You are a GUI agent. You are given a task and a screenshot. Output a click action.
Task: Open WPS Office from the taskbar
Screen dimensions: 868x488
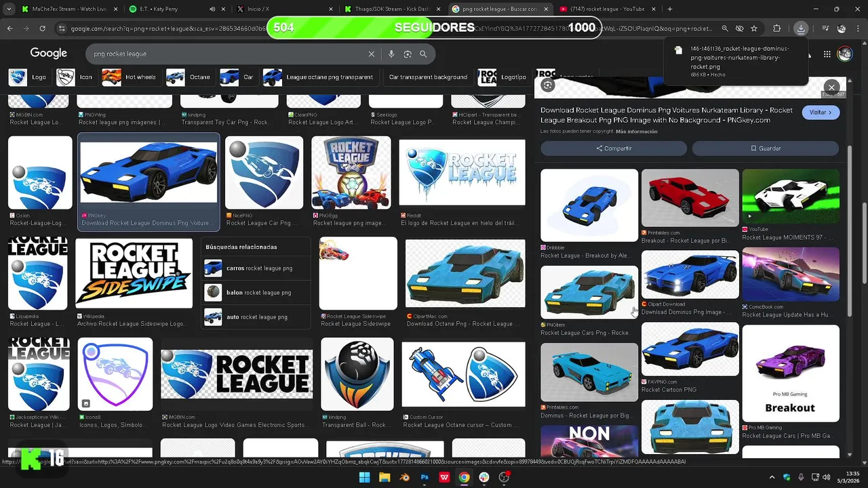(444, 477)
